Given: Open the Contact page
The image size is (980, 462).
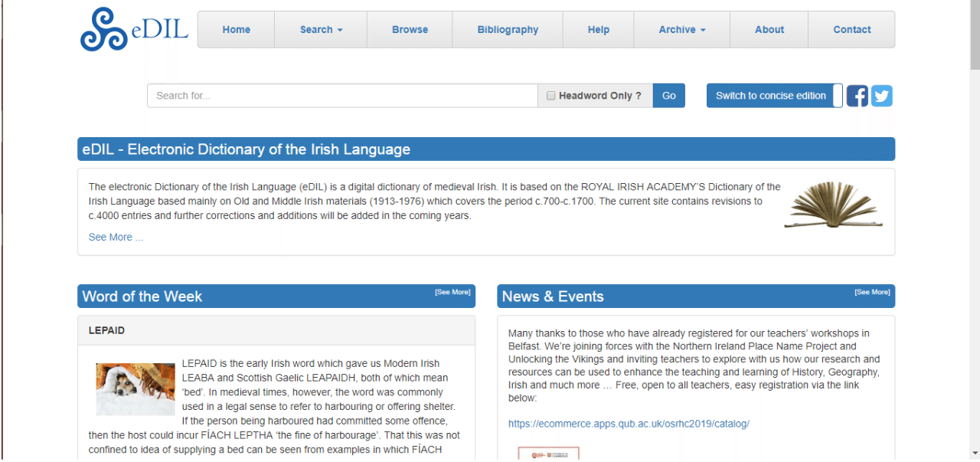Looking at the screenshot, I should [851, 30].
